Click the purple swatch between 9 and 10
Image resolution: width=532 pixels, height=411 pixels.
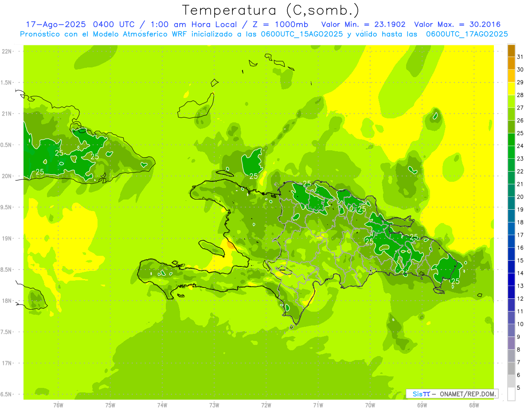(x=511, y=330)
